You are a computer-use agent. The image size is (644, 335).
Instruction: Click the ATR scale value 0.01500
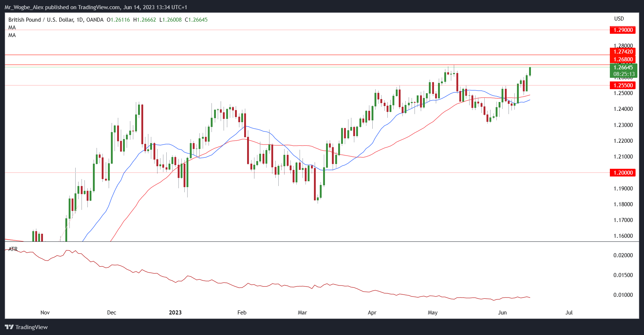623,275
